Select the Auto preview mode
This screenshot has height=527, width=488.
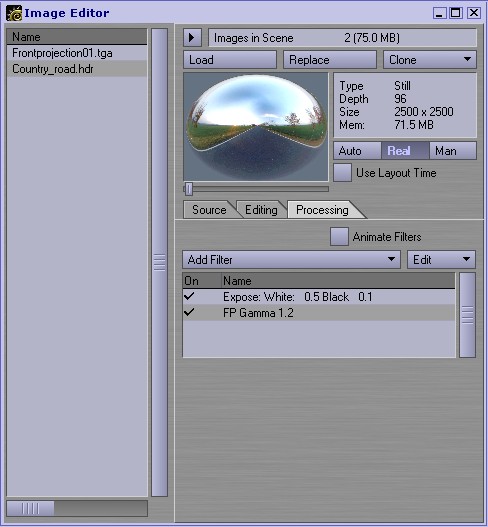click(357, 151)
